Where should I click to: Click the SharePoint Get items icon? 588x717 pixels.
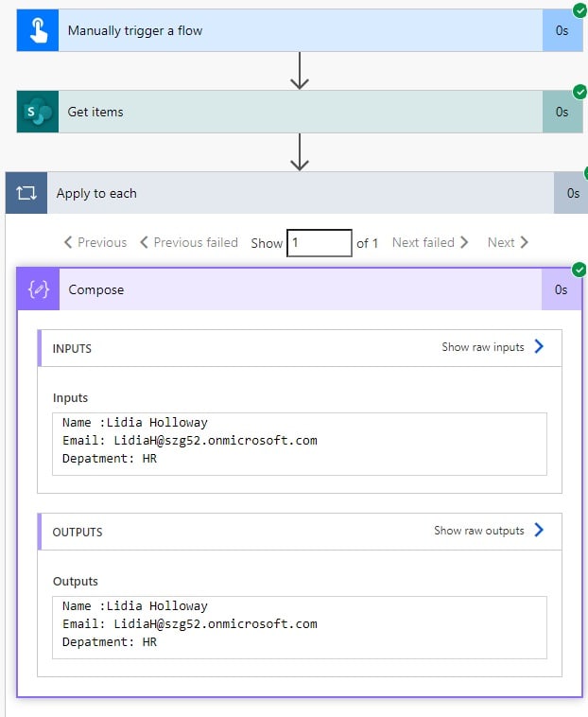pos(38,112)
